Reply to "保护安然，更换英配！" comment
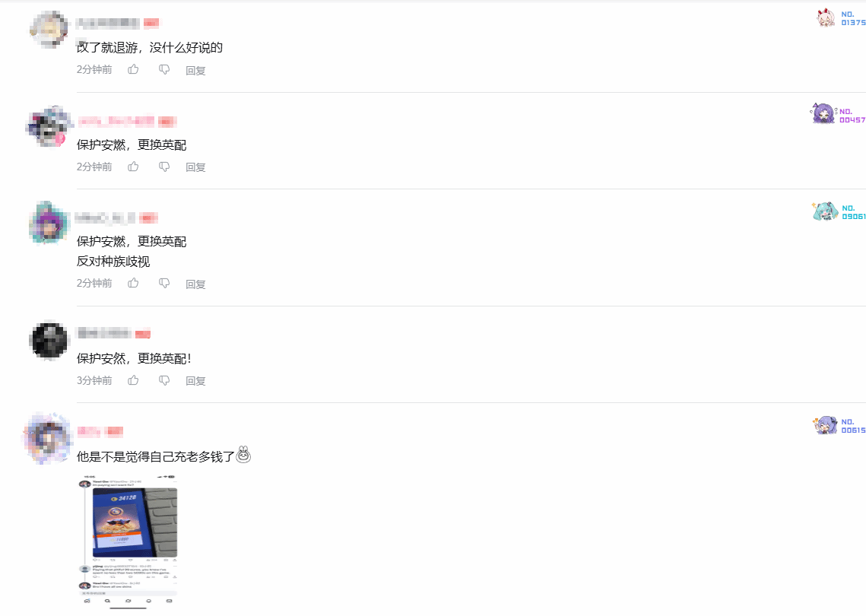Image resolution: width=866 pixels, height=616 pixels. click(x=195, y=381)
